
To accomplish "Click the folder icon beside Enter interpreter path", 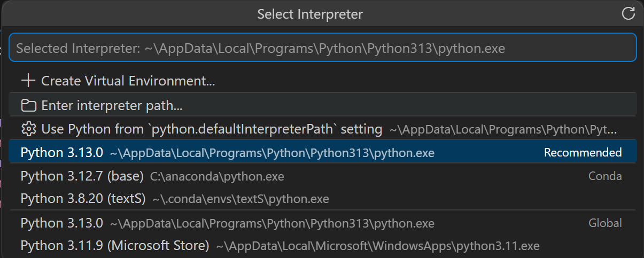I will tap(28, 106).
